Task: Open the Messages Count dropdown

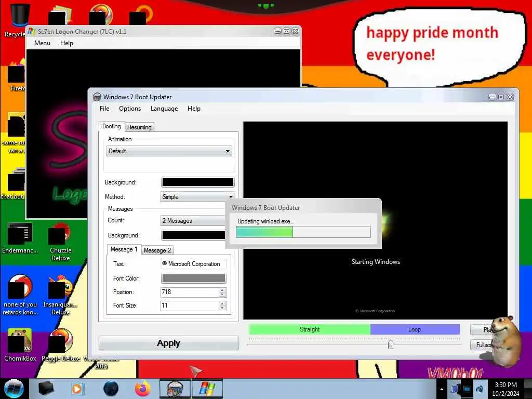Action: point(193,221)
